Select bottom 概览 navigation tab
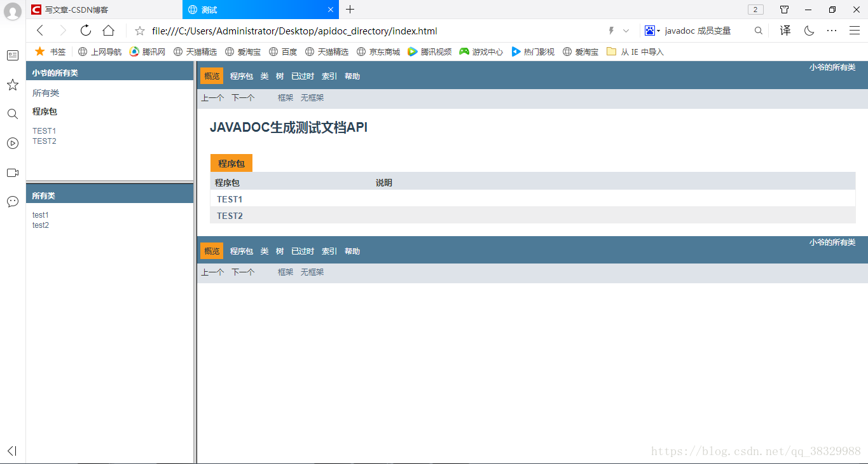The height and width of the screenshot is (464, 868). point(212,251)
